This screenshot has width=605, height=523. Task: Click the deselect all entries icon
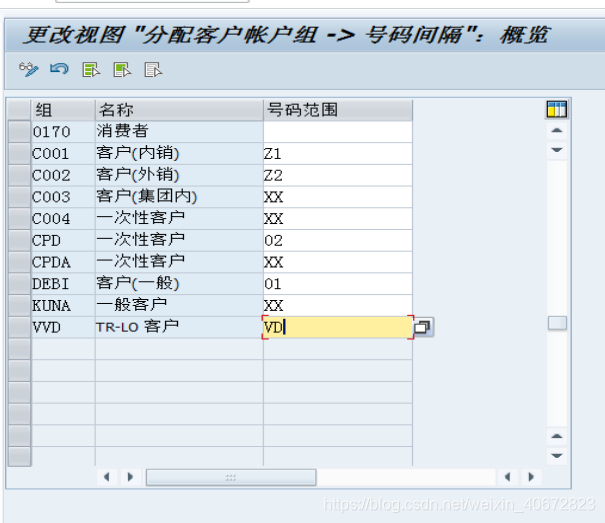pyautogui.click(x=153, y=70)
